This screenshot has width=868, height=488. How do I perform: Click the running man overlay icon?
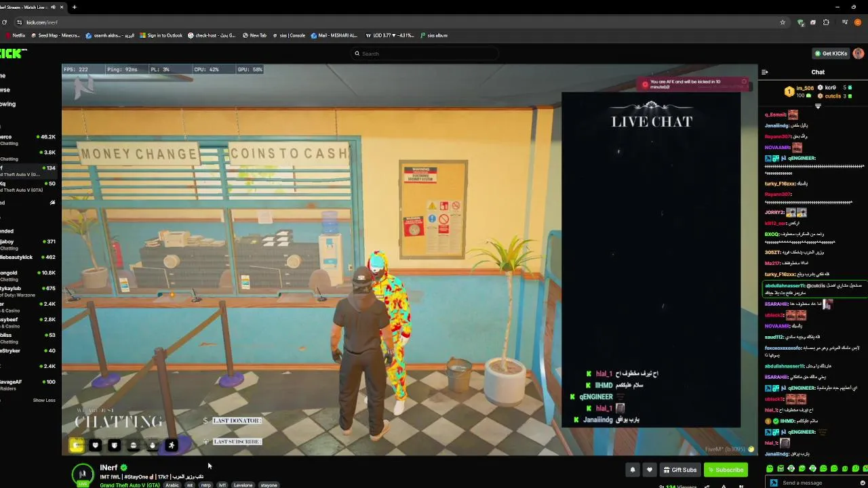172,445
